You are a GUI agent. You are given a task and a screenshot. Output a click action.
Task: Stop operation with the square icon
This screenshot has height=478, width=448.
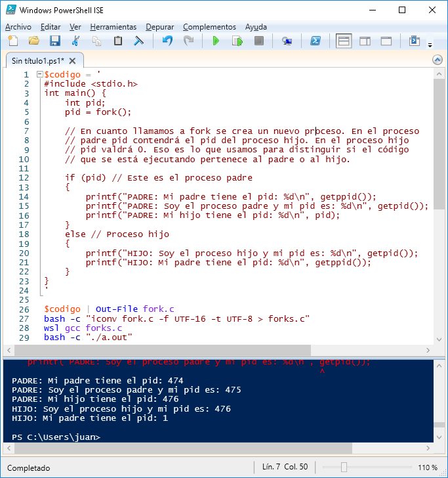click(x=259, y=41)
